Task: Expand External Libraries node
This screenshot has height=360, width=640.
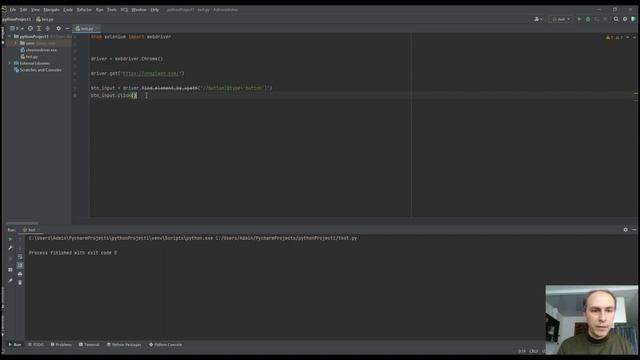Action: click(10, 63)
